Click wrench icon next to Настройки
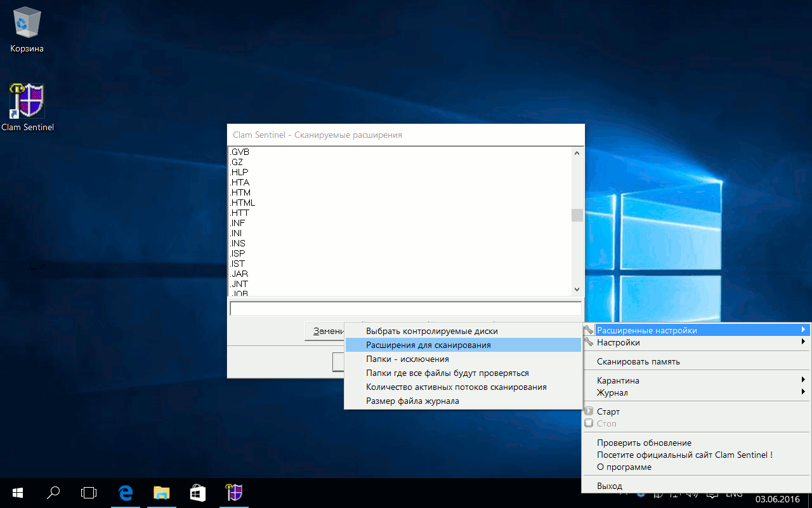The height and width of the screenshot is (508, 812). [x=589, y=342]
